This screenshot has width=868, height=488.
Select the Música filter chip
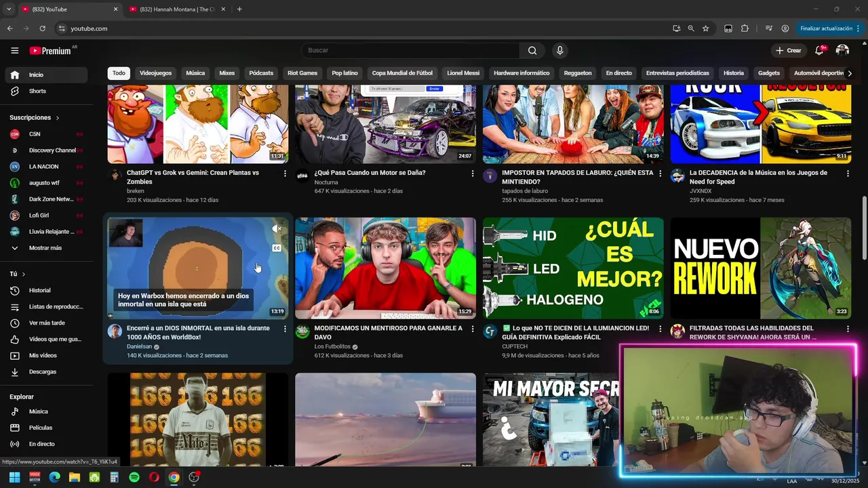[x=195, y=73]
